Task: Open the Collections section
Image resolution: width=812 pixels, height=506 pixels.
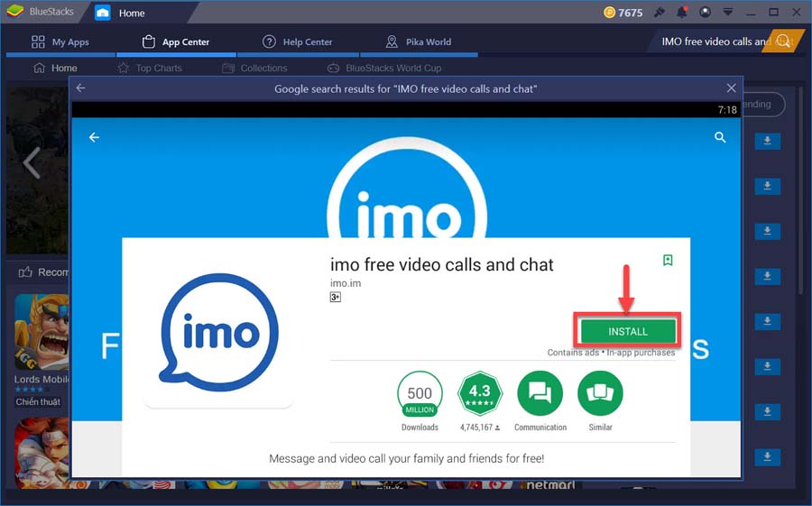Action: click(254, 68)
